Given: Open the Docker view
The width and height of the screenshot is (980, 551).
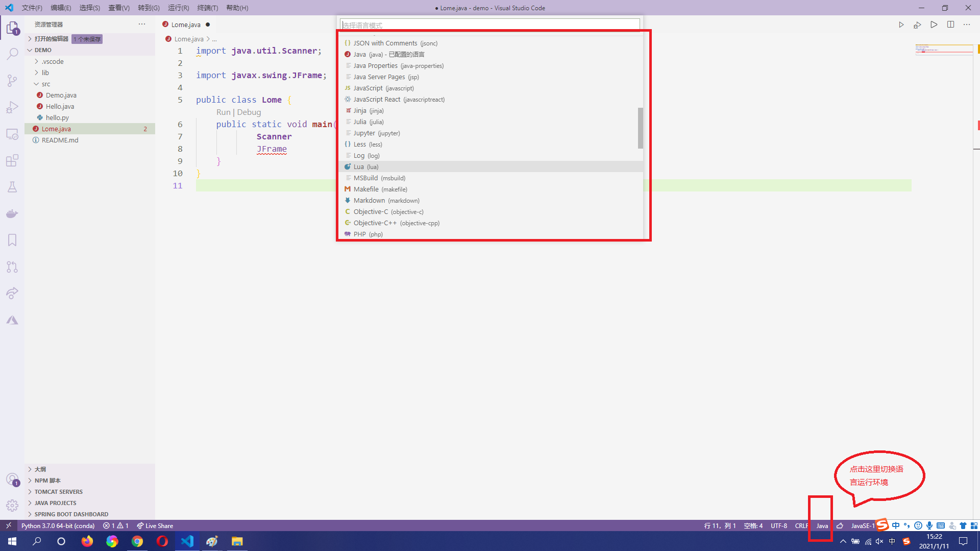Looking at the screenshot, I should pos(12,213).
